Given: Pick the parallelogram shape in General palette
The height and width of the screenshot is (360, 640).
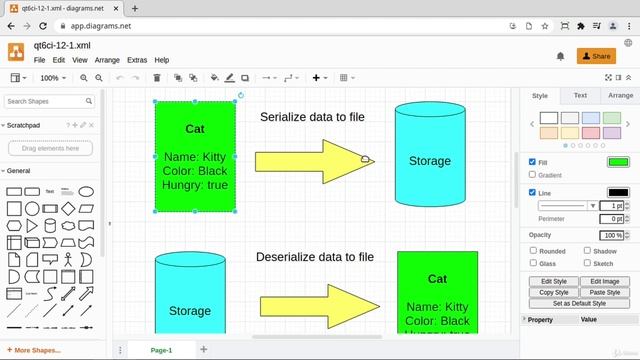Looking at the screenshot, I should click(86, 209).
